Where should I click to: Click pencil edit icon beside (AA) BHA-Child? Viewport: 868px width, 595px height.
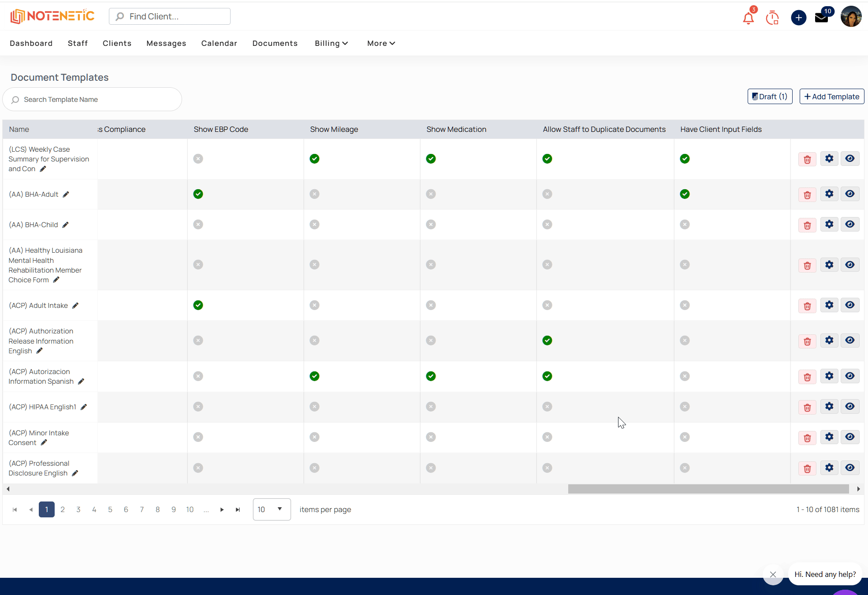pos(65,225)
